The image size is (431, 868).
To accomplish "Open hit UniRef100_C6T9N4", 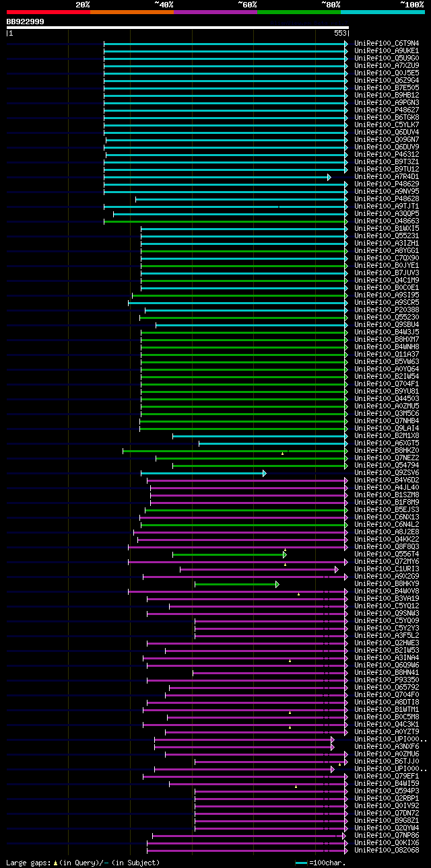I will [x=387, y=43].
